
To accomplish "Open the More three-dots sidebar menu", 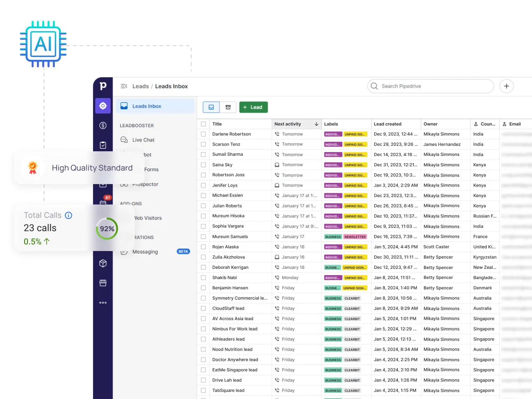I will (103, 303).
